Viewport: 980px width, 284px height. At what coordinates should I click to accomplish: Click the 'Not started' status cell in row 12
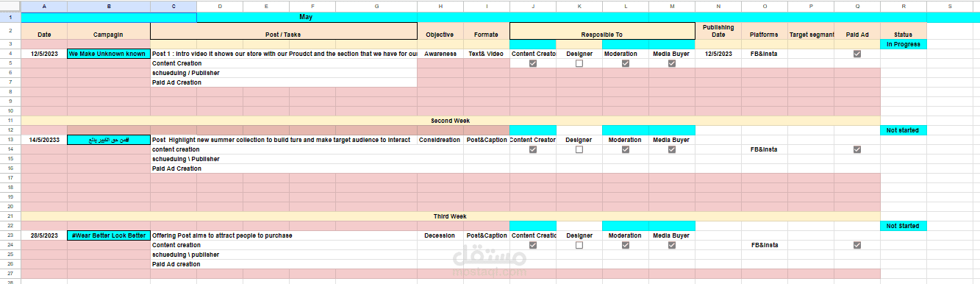coord(903,130)
